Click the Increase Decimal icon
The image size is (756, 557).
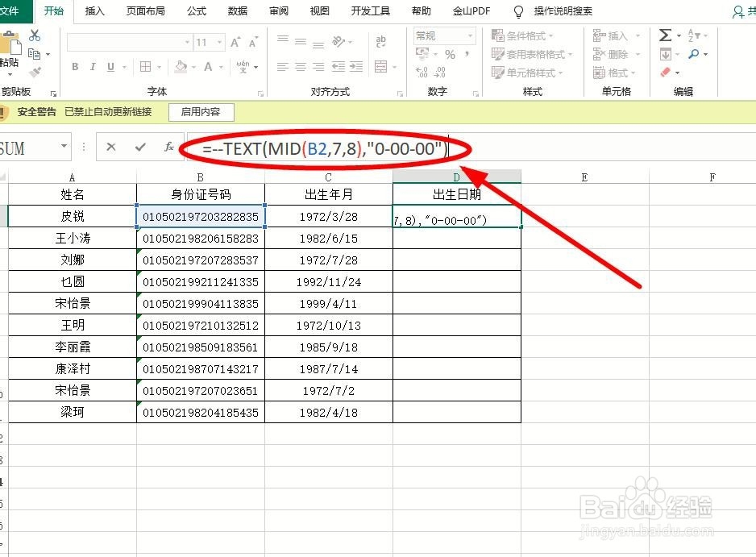(x=422, y=73)
